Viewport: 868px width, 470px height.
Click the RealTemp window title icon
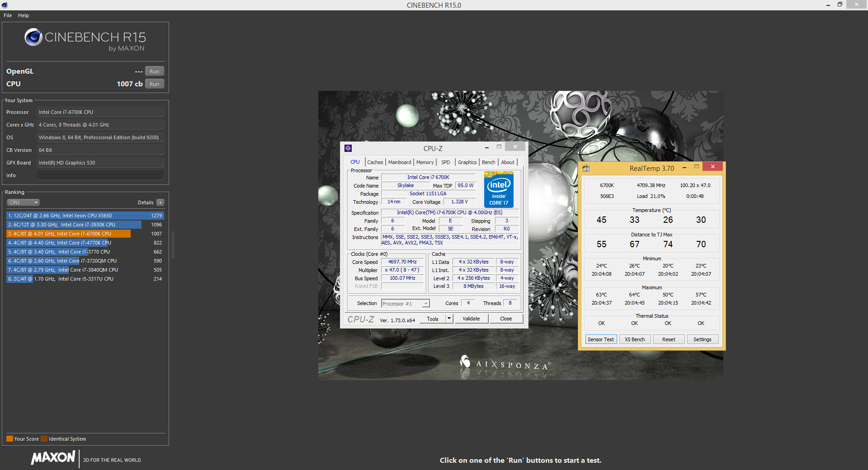[x=586, y=168]
